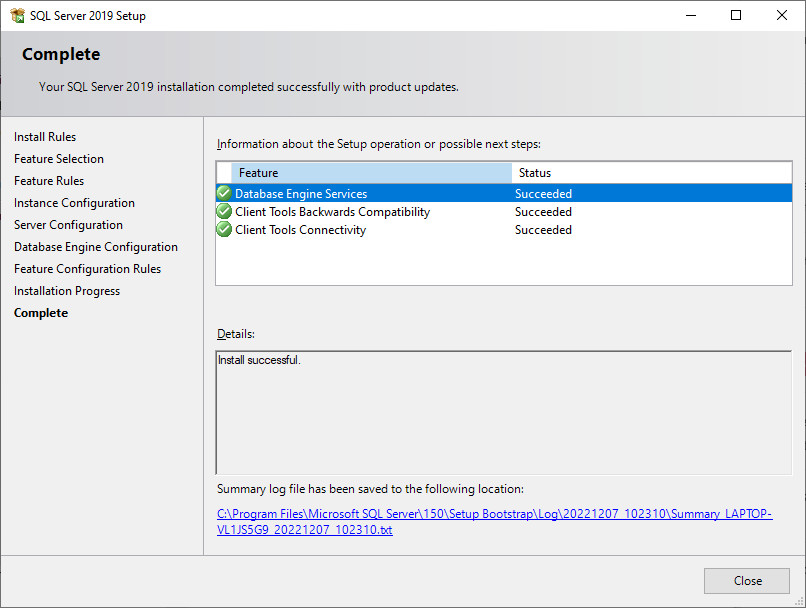
Task: Close the setup wizard with the Close button
Action: point(746,581)
